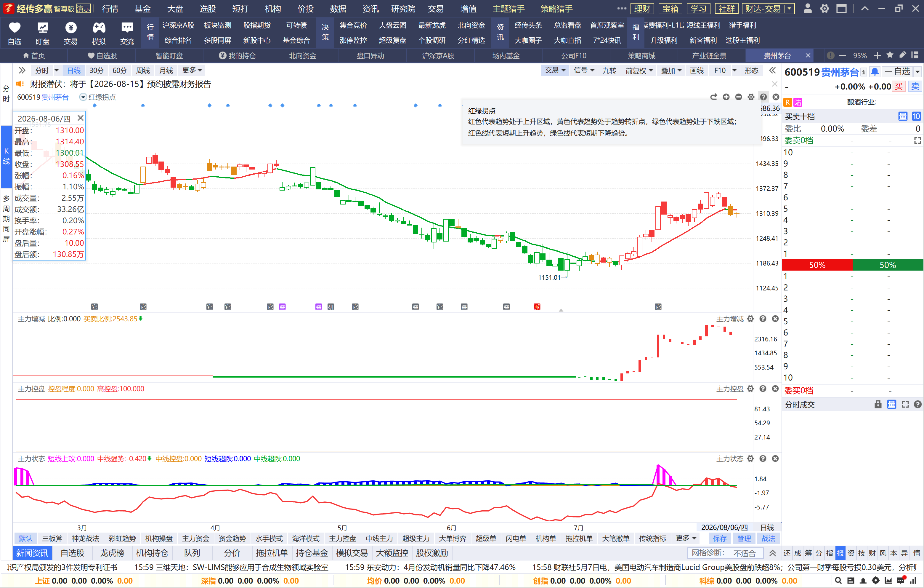Click the zoom-in plus beside 95%
924x588 pixels.
click(x=877, y=56)
